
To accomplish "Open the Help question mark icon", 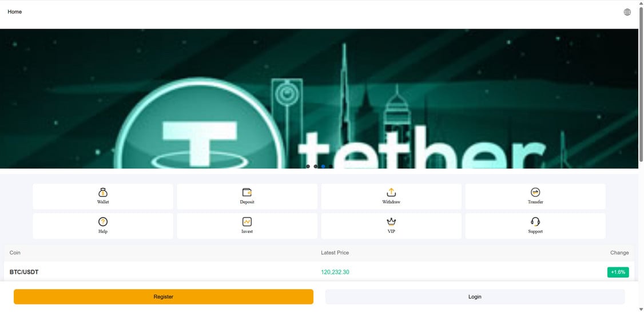I will [103, 222].
